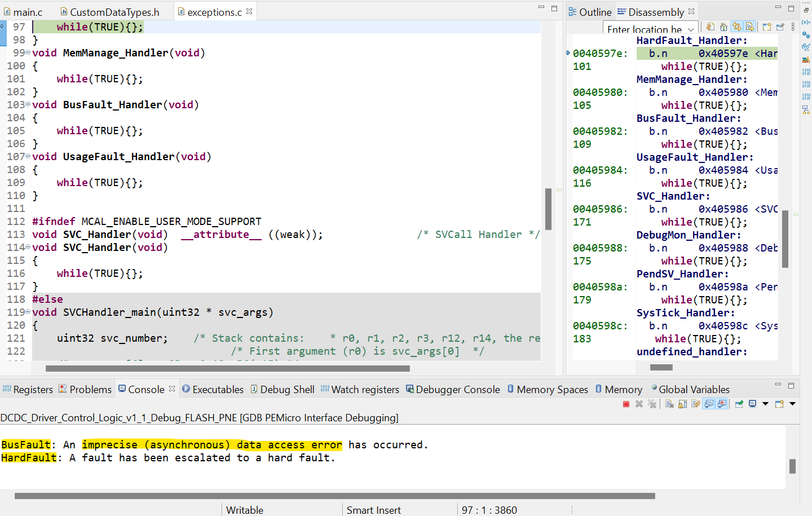
Task: Toggle show console when standard error changes
Action: click(x=722, y=404)
